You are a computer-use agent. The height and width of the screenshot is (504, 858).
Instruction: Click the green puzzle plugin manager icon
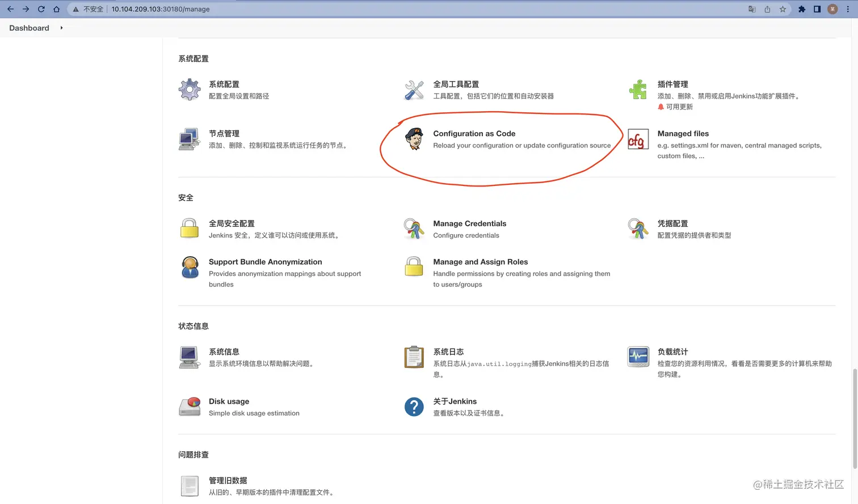click(x=638, y=90)
